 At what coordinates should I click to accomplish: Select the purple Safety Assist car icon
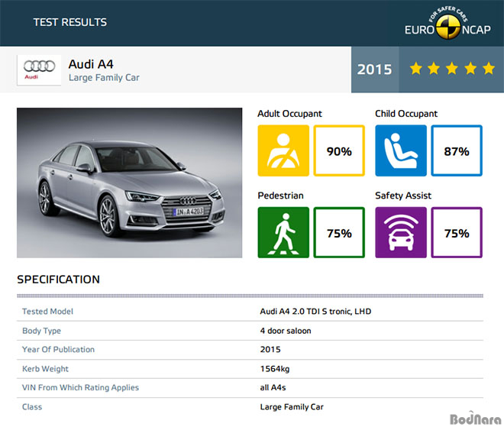tap(401, 232)
